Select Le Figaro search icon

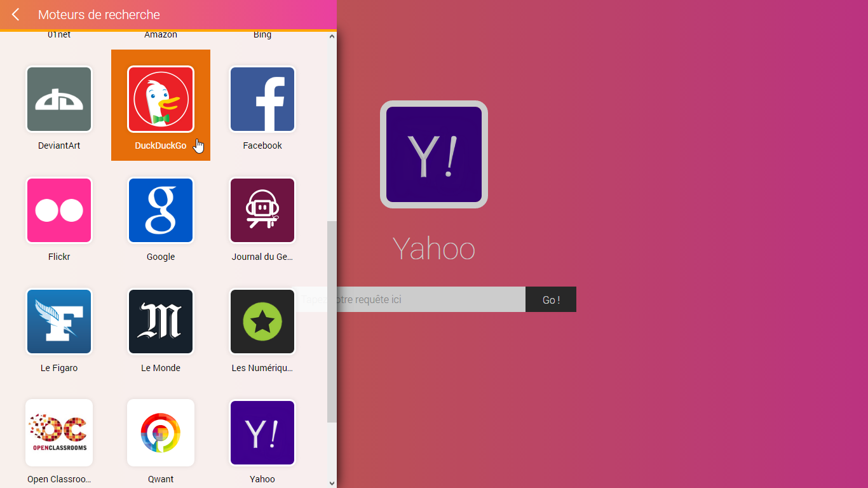click(x=59, y=322)
